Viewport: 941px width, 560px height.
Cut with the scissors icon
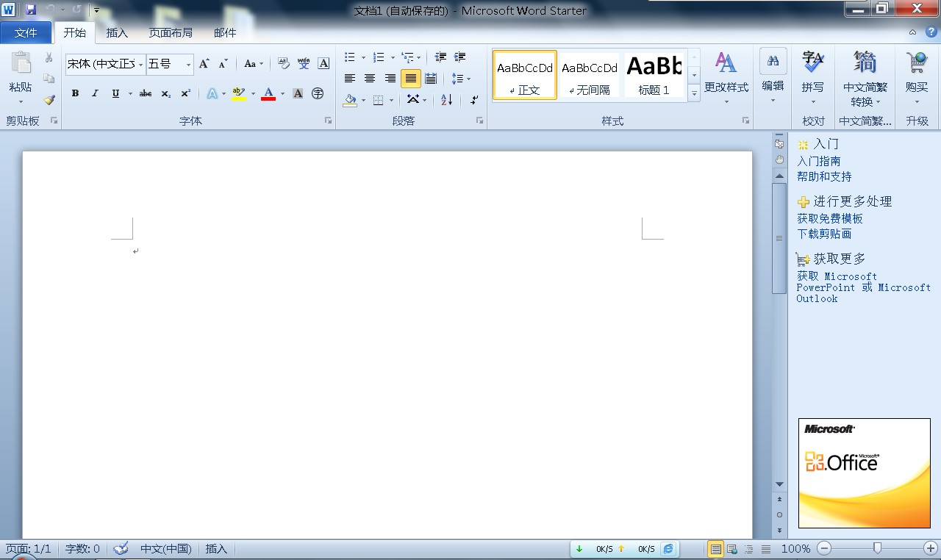coord(49,57)
